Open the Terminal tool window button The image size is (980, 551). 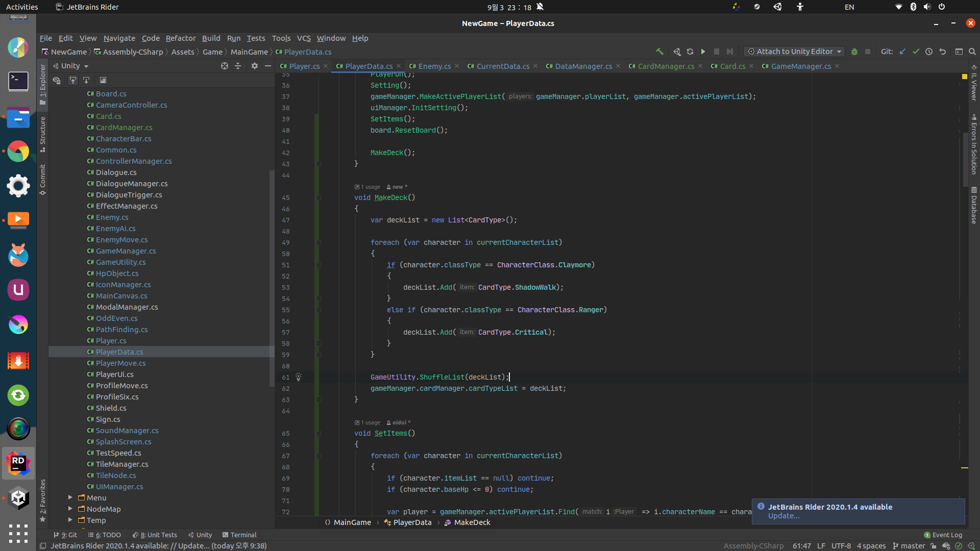point(239,535)
